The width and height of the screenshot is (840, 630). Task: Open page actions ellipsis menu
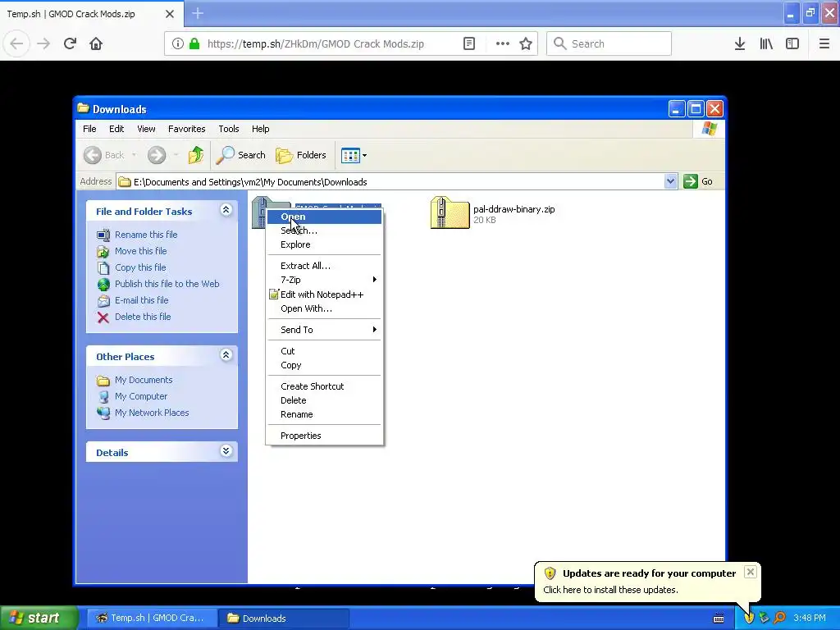[x=503, y=43]
